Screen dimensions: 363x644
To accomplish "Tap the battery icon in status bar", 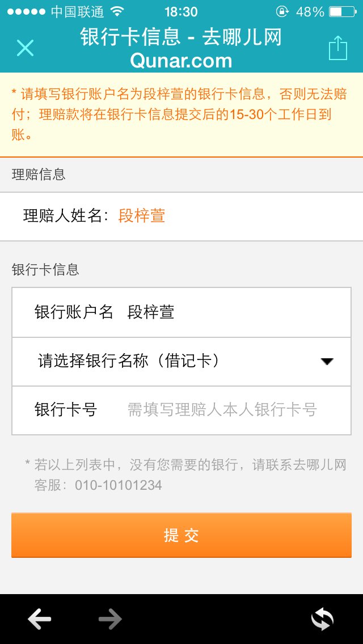I will point(343,11).
